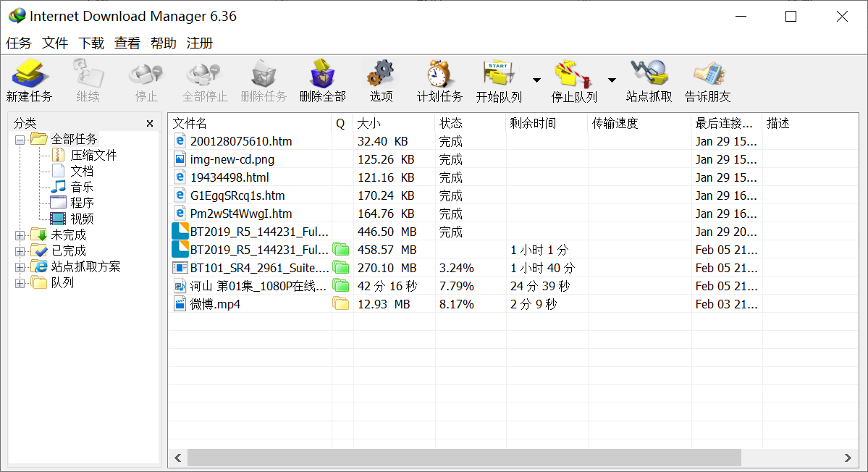Image resolution: width=868 pixels, height=472 pixels.
Task: Select BT2019_R5 file sized 446.50 MB
Action: pyautogui.click(x=513, y=232)
